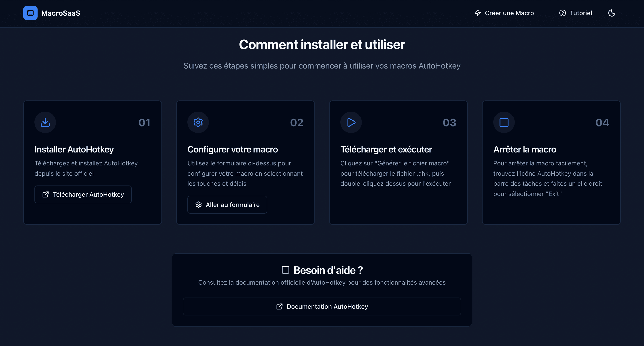This screenshot has width=644, height=346.
Task: Select the gear icon on step 02 card
Action: [198, 122]
